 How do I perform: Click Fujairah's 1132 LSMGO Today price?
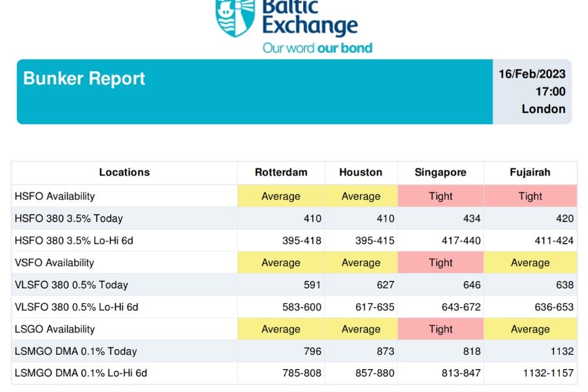tap(562, 351)
